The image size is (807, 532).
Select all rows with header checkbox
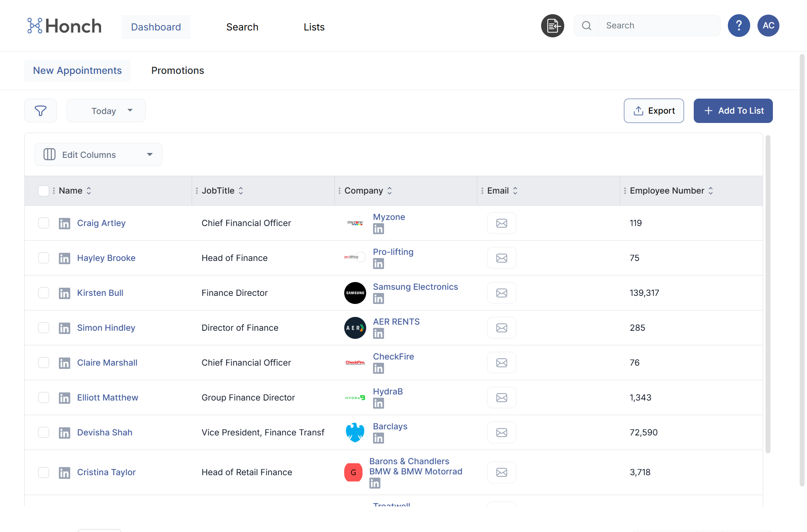click(43, 191)
